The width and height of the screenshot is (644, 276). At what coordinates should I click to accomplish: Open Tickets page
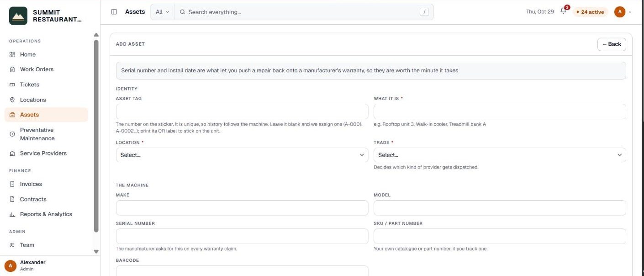coord(46,85)
